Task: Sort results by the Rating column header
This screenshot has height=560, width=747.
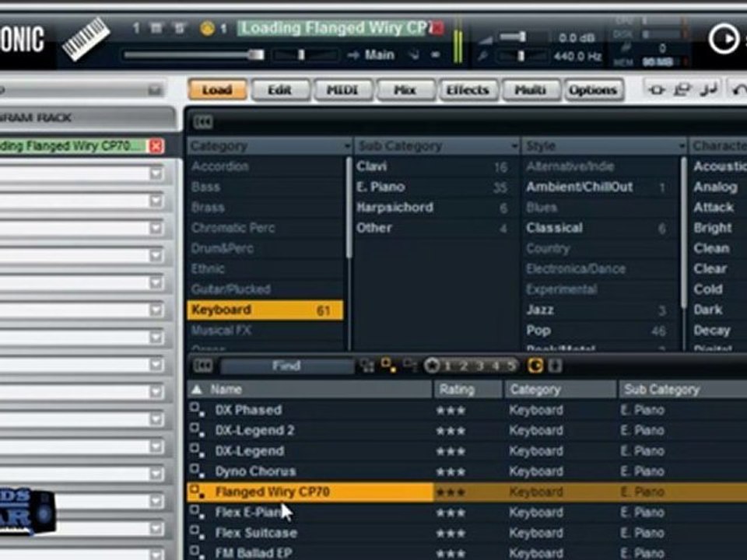Action: point(468,390)
